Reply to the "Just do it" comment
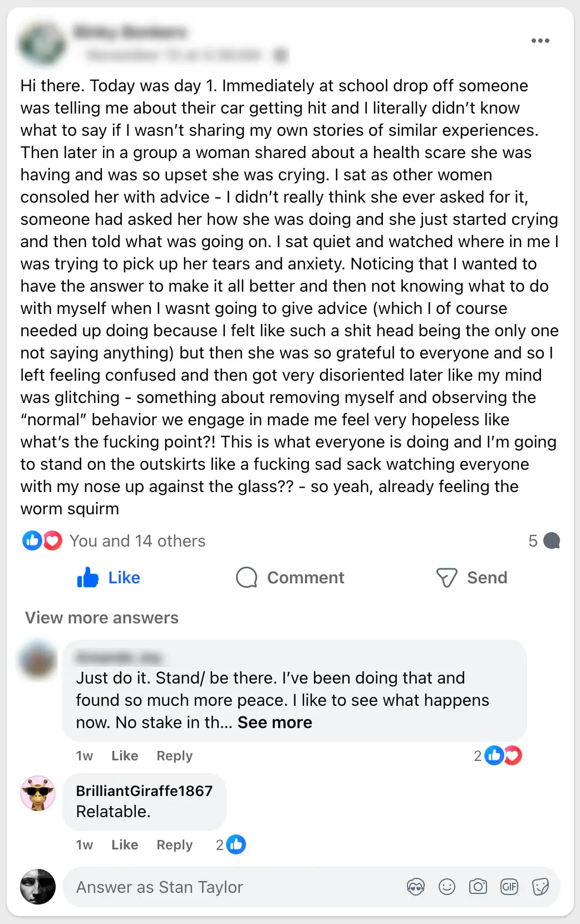 [x=174, y=756]
